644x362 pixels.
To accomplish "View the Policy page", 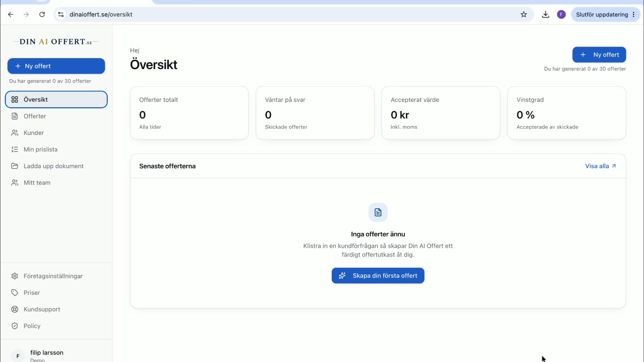I will [x=56, y=326].
